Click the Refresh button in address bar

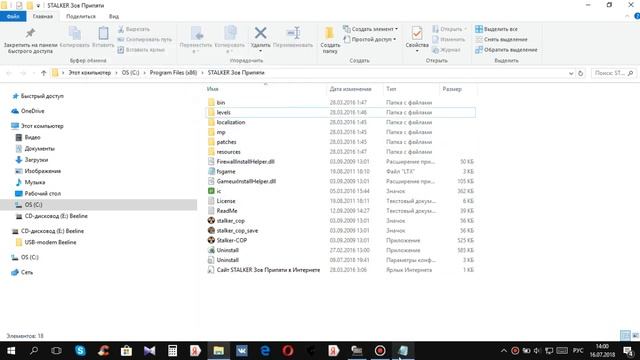(580, 73)
